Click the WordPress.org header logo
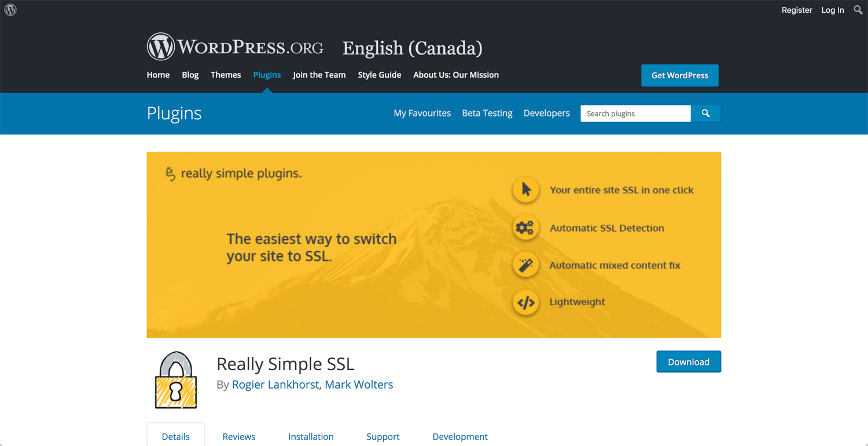868x446 pixels. coord(235,47)
